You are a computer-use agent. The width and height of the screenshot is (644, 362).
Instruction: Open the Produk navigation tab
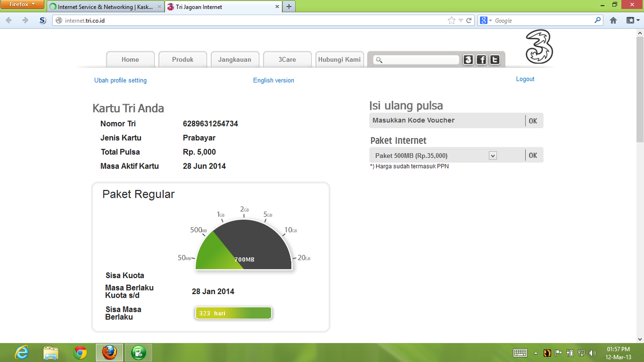pyautogui.click(x=183, y=59)
